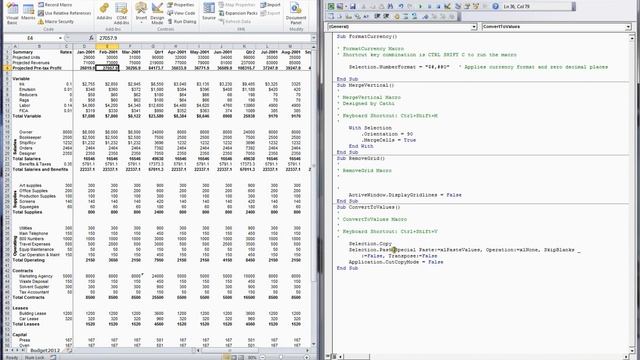640x360 pixels.
Task: Open Macro Security settings
Action: click(56, 21)
